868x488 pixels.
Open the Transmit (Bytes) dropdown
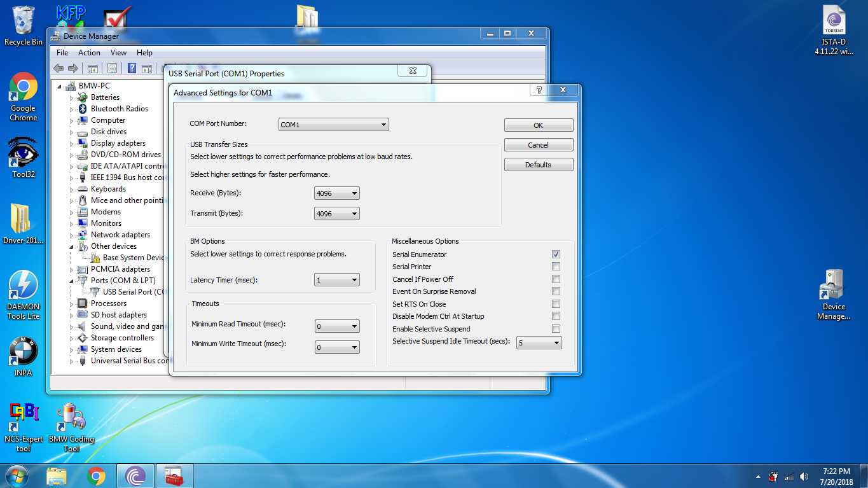click(337, 214)
